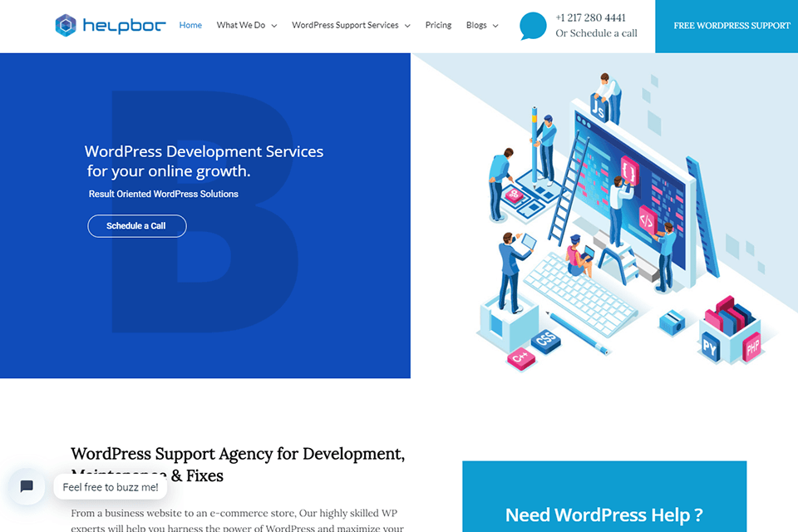The image size is (798, 532).
Task: Open the Home menu item
Action: pyautogui.click(x=190, y=25)
